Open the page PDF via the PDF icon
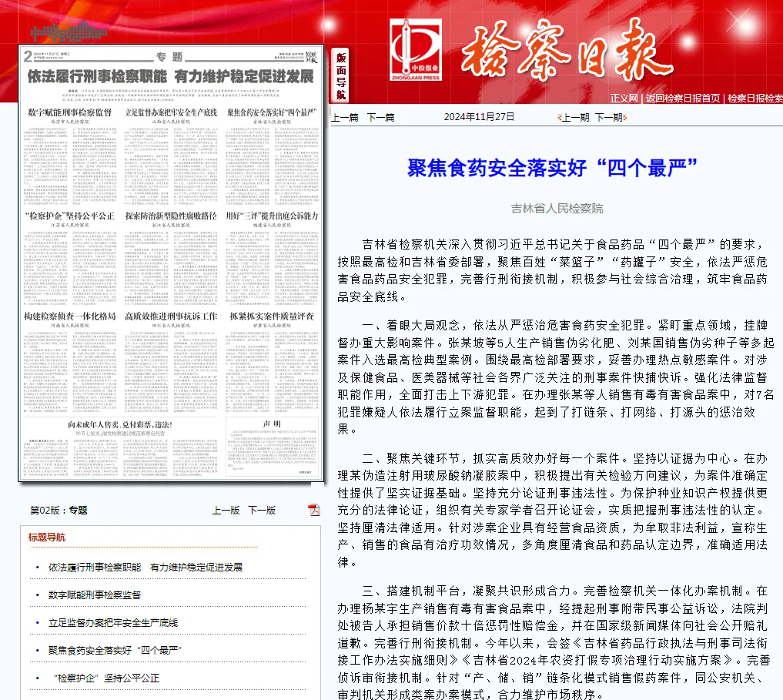Screen dimensions: 783x700 (x=314, y=510)
